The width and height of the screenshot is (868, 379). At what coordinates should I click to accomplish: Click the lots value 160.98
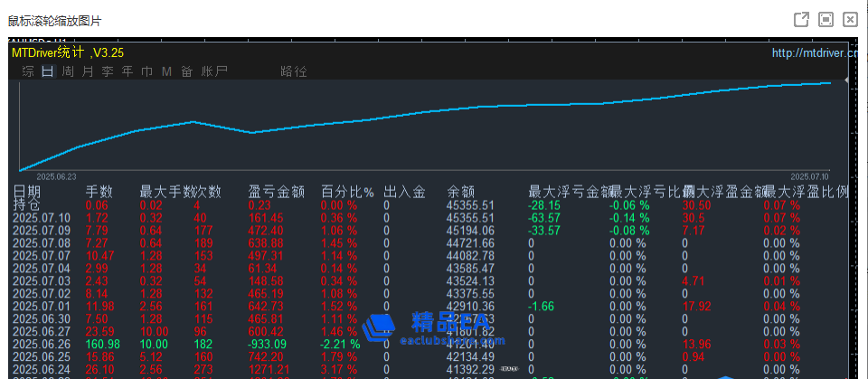(103, 344)
